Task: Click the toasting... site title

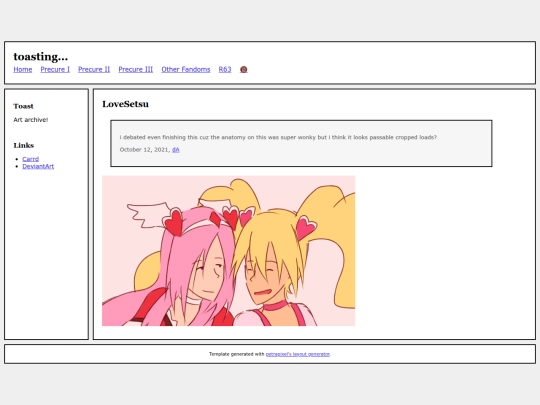Action: (41, 56)
